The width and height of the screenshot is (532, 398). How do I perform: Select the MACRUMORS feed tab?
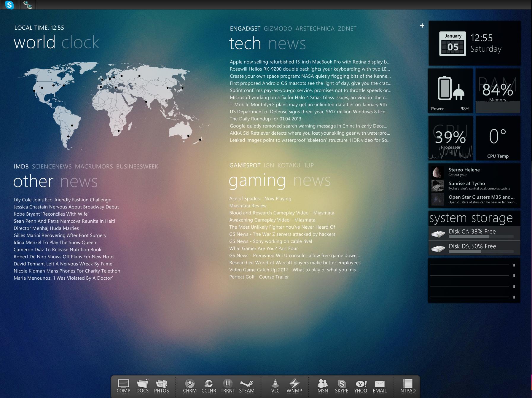pyautogui.click(x=94, y=166)
